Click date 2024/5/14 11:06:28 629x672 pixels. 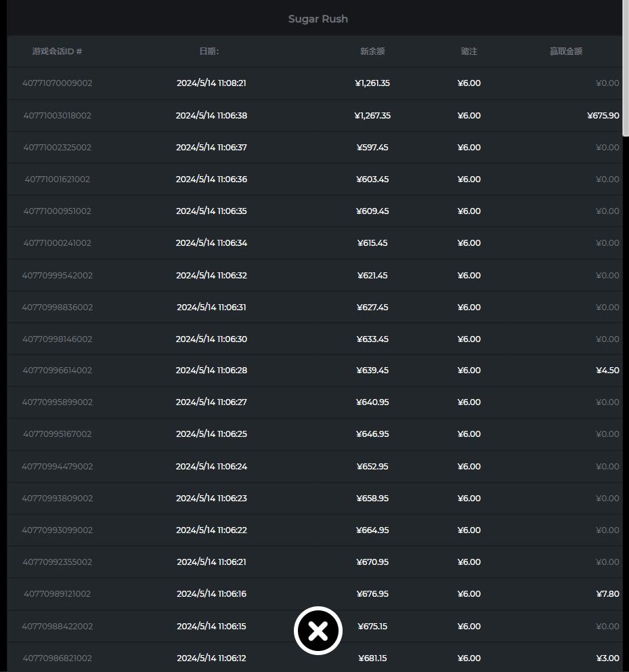(x=211, y=371)
